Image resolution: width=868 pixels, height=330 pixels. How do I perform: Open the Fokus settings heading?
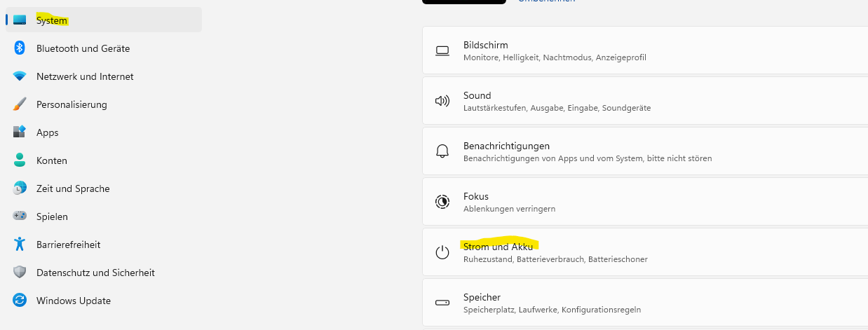tap(476, 196)
